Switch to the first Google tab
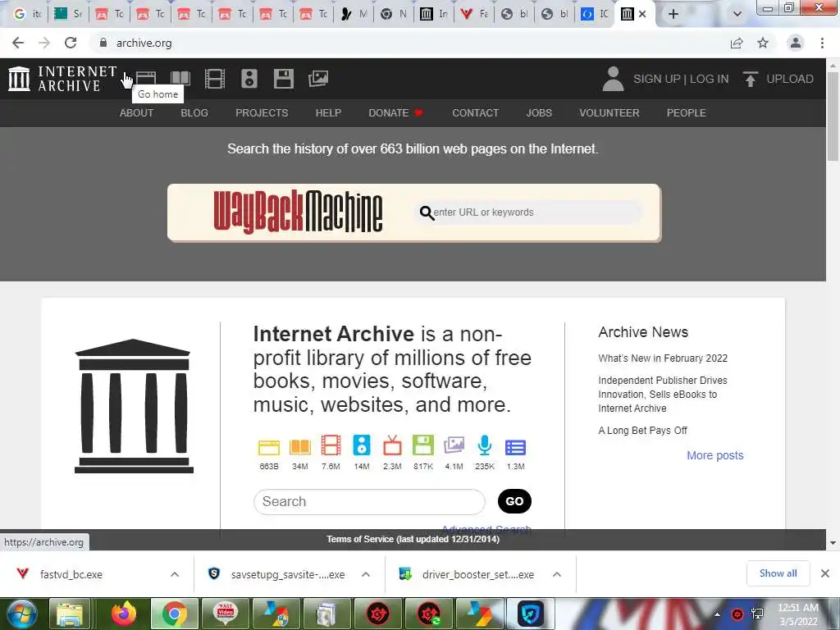Image resolution: width=840 pixels, height=630 pixels. pyautogui.click(x=27, y=14)
